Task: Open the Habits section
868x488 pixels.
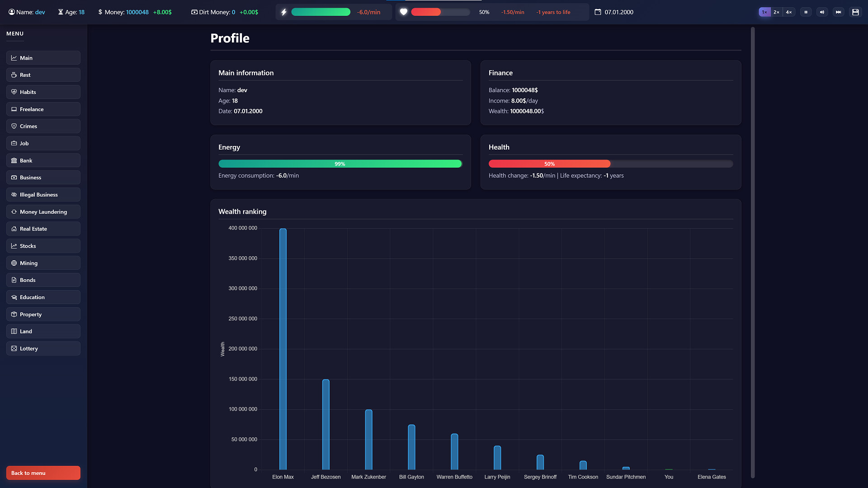Action: [43, 92]
